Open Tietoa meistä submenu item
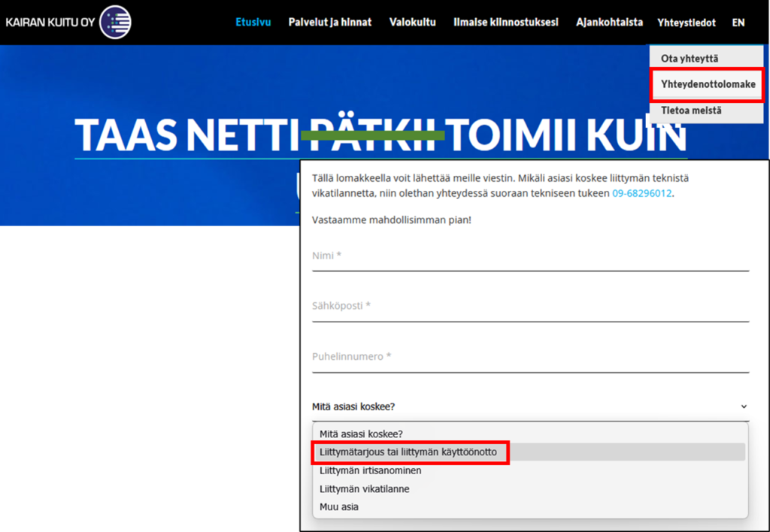This screenshot has width=770, height=532. pyautogui.click(x=691, y=110)
